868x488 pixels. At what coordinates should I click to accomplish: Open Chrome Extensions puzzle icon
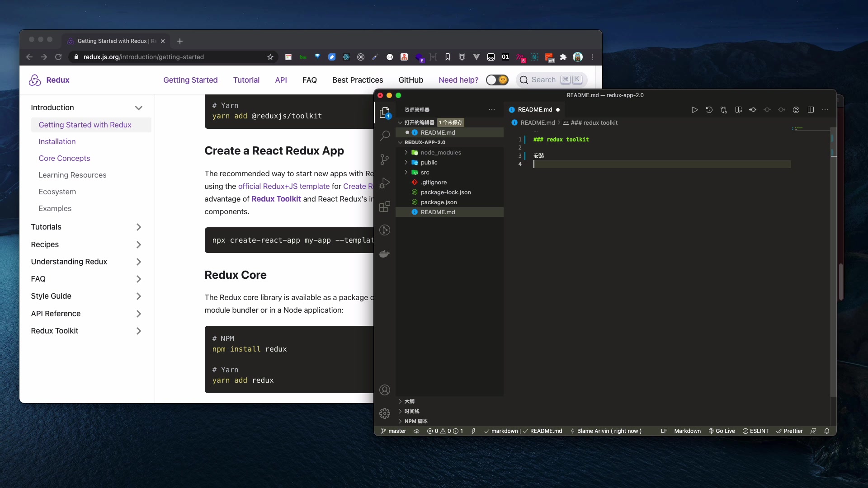point(563,57)
